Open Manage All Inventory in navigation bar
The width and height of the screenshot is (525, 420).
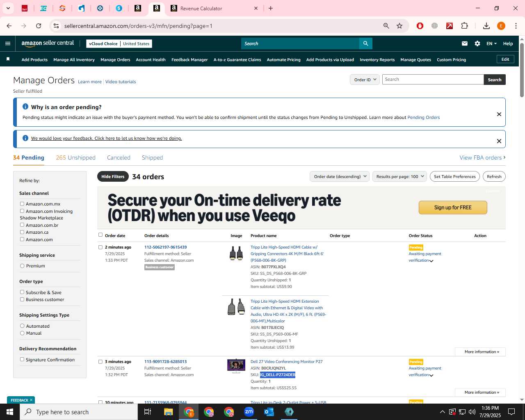point(74,59)
